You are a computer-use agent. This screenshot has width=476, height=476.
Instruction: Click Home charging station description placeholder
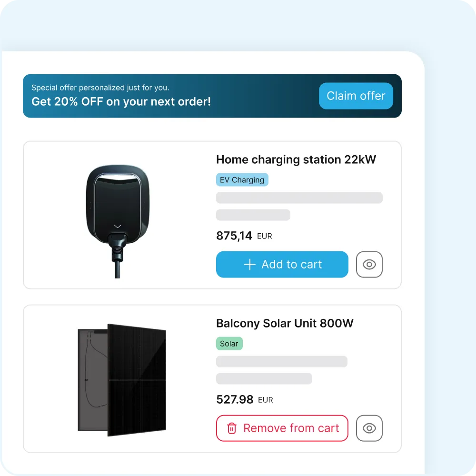(x=299, y=198)
